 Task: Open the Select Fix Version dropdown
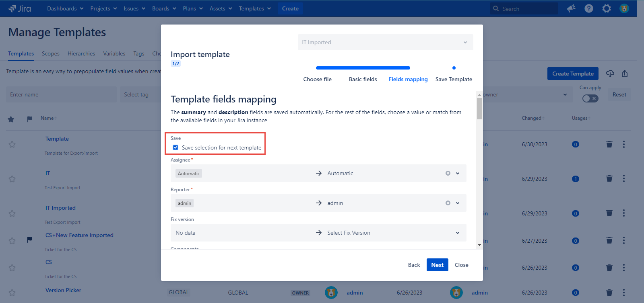pos(458,233)
